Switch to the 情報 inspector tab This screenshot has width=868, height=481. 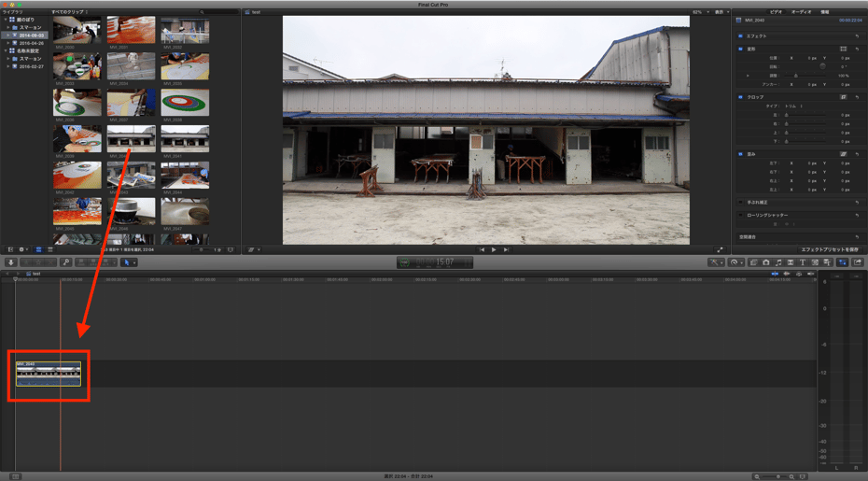825,11
